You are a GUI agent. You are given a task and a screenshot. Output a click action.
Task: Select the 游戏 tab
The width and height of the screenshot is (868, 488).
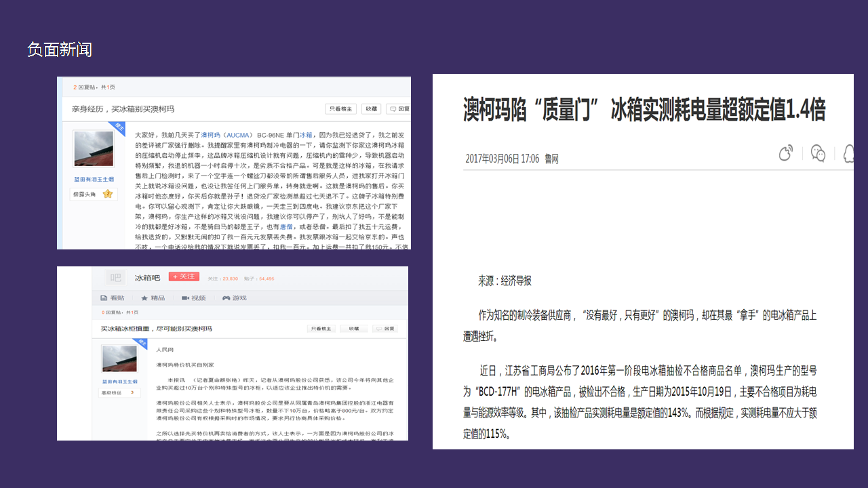pos(235,298)
